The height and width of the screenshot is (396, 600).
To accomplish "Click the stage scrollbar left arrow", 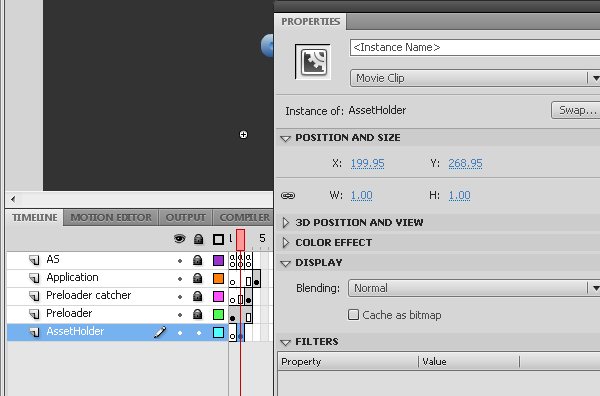I will (x=13, y=199).
